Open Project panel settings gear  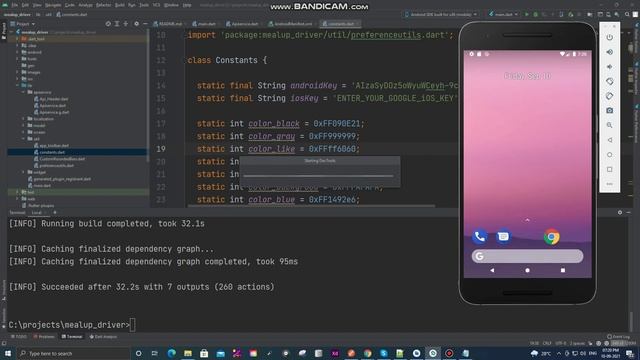(x=136, y=24)
